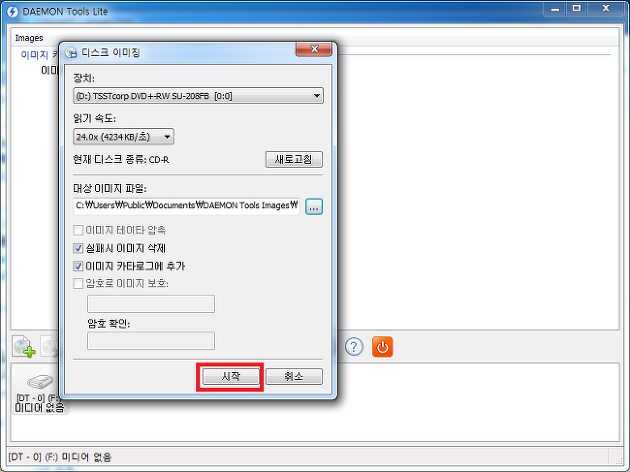Open the Help question mark icon
630x472 pixels.
tap(354, 346)
